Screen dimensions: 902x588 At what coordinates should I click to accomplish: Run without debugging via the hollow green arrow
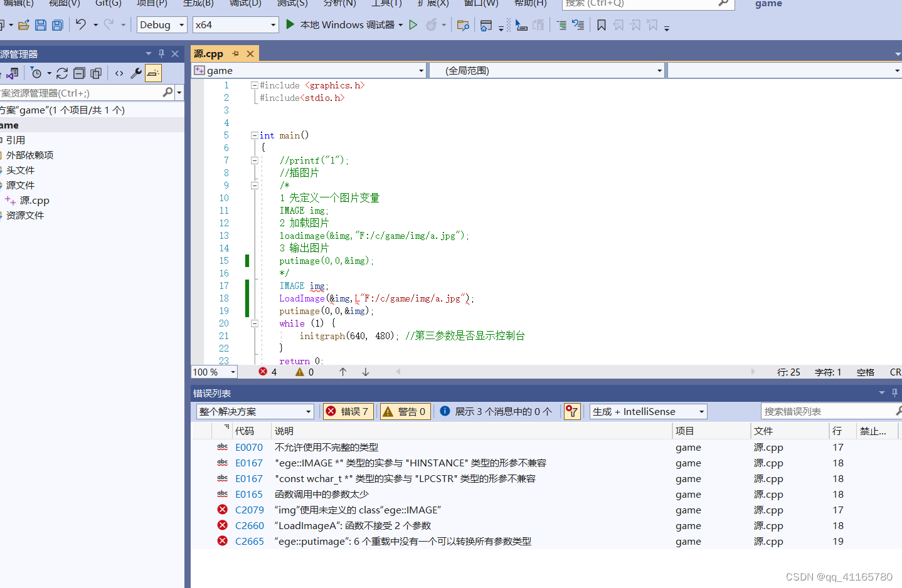[413, 25]
